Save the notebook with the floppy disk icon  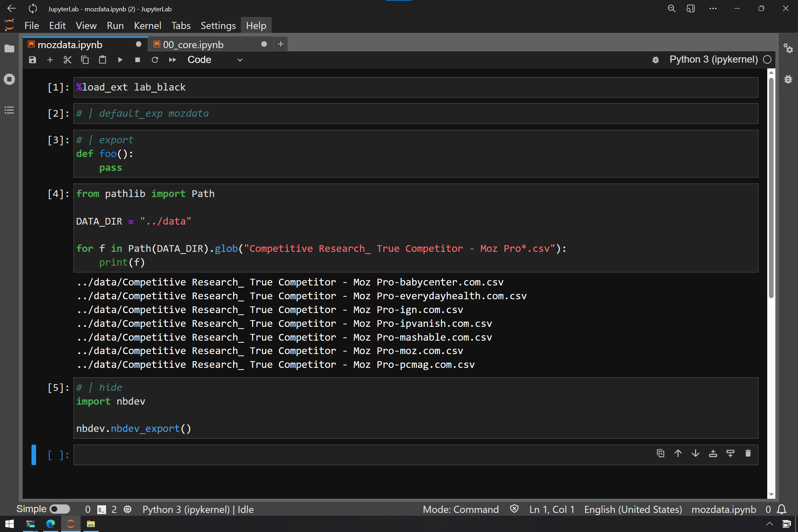[33, 60]
